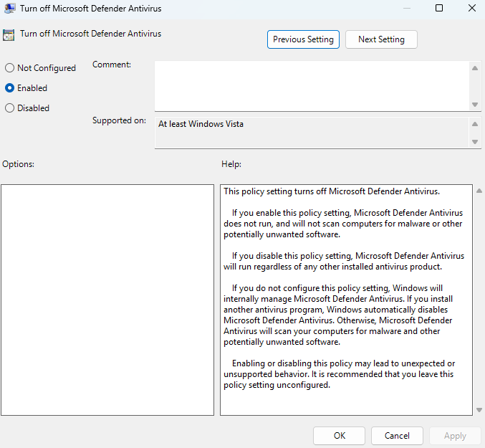485x448 pixels.
Task: Click the 'Comment:' label
Action: click(x=112, y=65)
